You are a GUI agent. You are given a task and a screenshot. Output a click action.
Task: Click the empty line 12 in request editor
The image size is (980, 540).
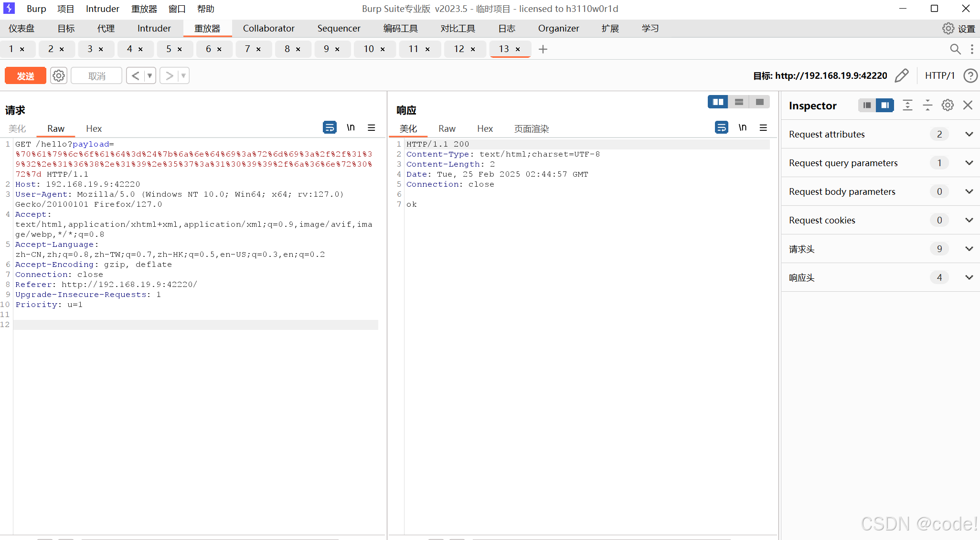196,325
